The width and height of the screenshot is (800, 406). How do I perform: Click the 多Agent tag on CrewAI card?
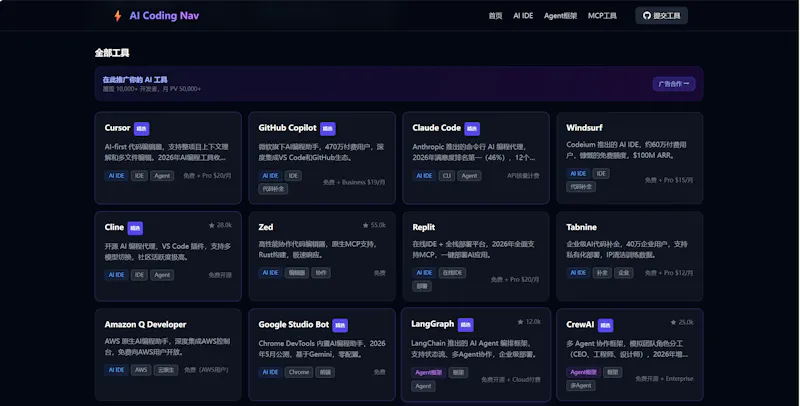click(x=581, y=386)
